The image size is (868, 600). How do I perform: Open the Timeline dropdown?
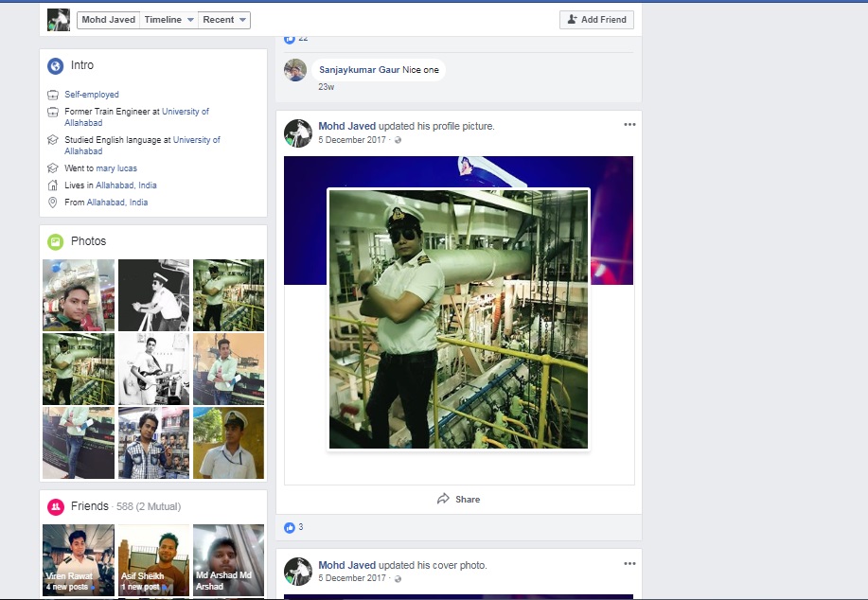click(168, 19)
